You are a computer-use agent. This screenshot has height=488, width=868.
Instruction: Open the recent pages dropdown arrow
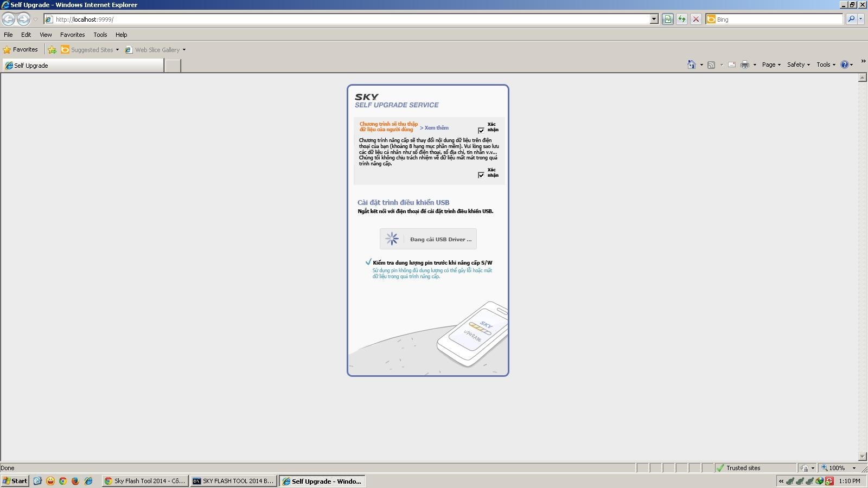coord(35,20)
